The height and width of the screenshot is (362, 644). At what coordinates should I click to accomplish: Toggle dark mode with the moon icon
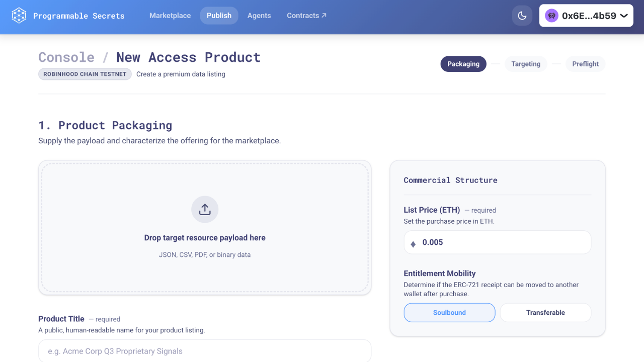522,16
